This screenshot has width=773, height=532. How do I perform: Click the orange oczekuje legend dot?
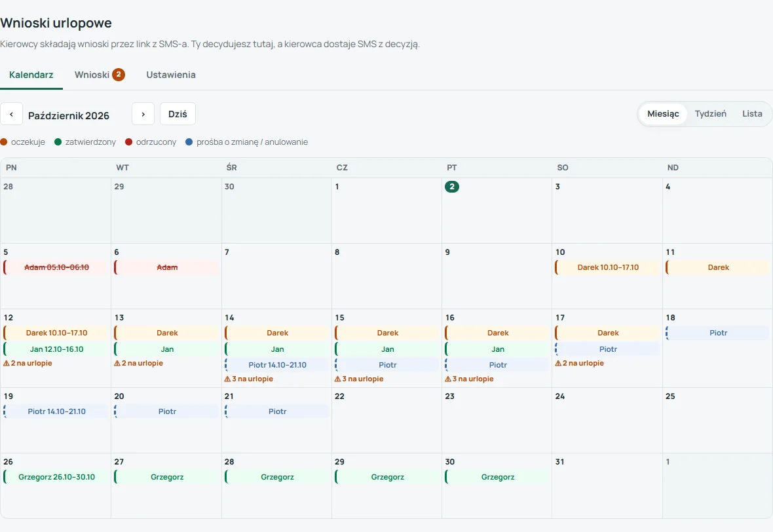click(x=4, y=142)
